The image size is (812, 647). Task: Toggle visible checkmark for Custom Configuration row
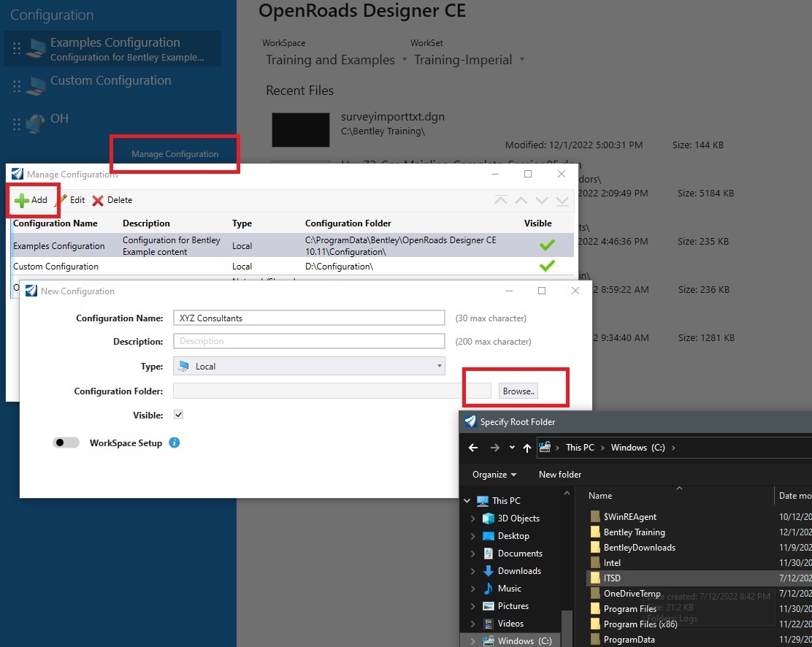(547, 266)
